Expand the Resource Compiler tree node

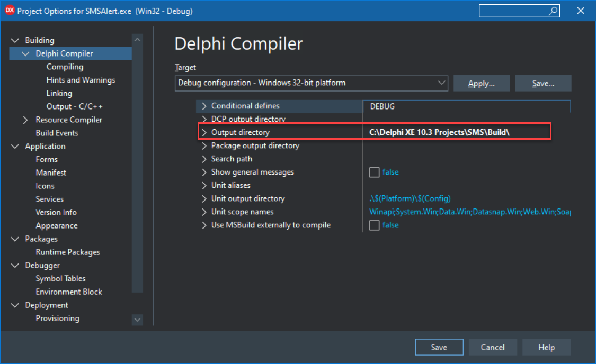click(x=25, y=120)
